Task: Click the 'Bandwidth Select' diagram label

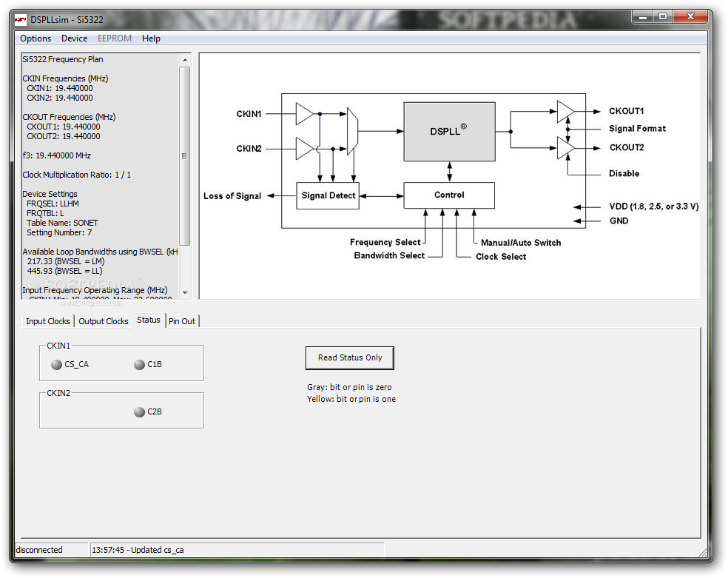Action: (389, 256)
